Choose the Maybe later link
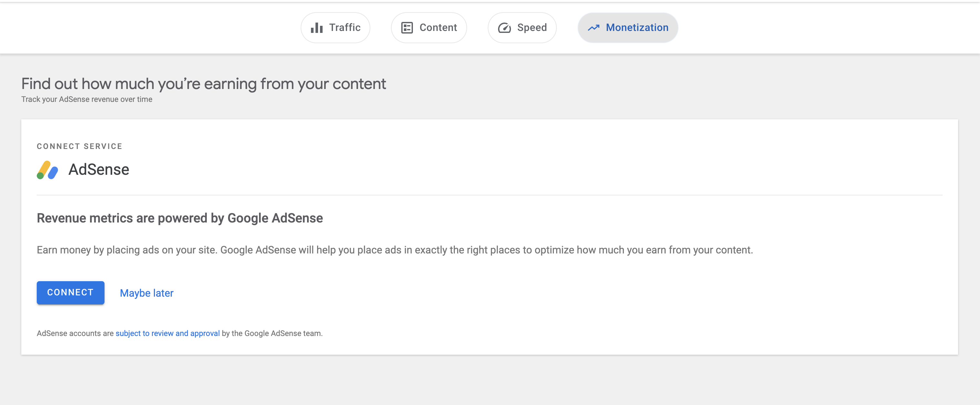 click(x=146, y=293)
